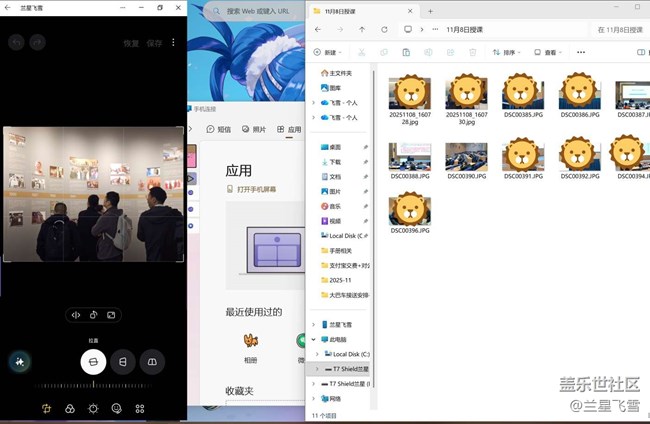
Task: Open the brightness adjustment tab
Action: [93, 408]
